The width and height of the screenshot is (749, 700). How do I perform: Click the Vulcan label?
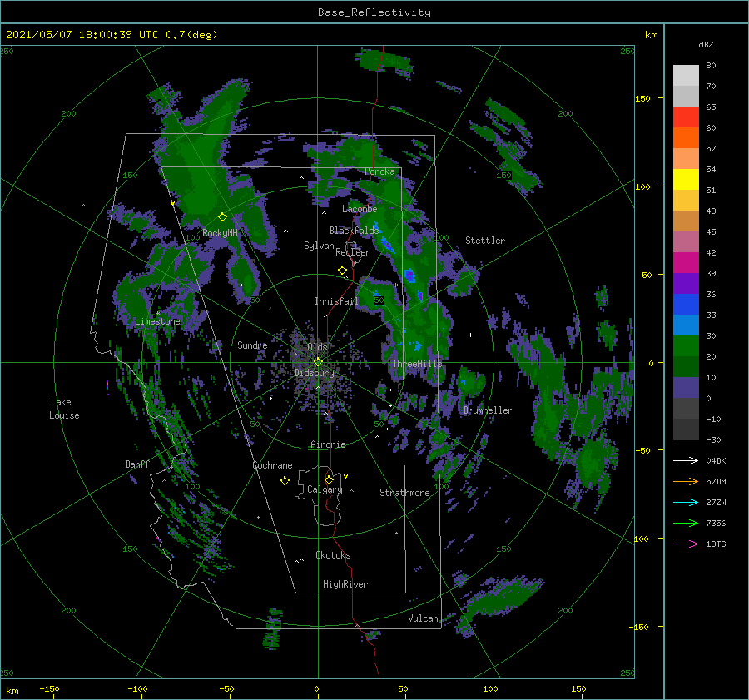click(424, 618)
